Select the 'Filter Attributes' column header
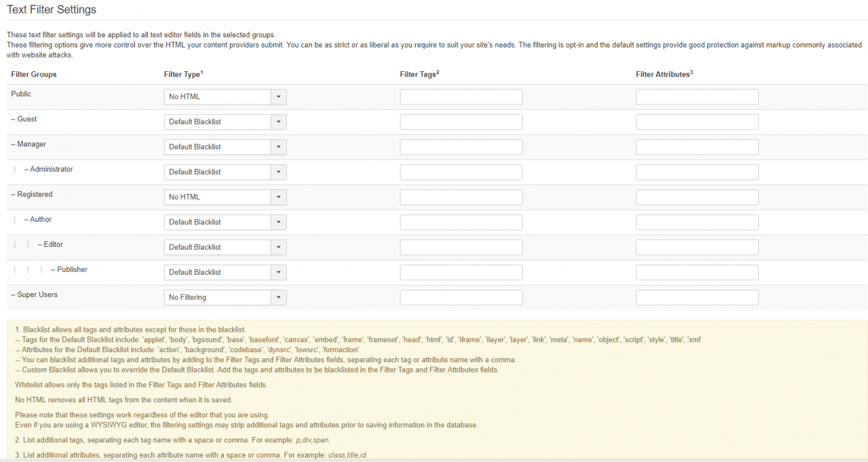The image size is (868, 462). click(x=665, y=74)
